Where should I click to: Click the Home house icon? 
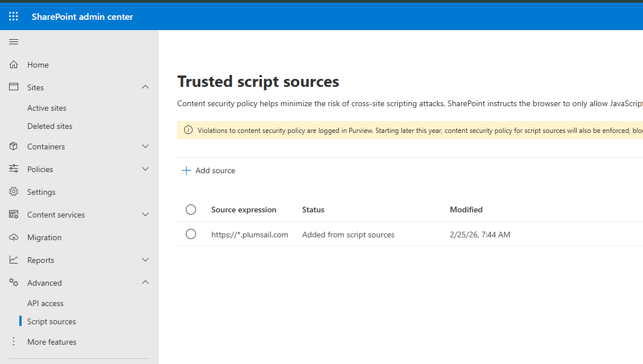[14, 65]
